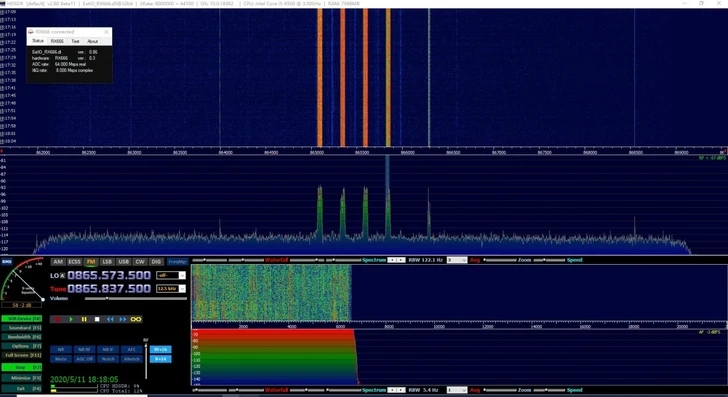This screenshot has width=728, height=397.
Task: Click the blue fast-forward arrows icon
Action: (123, 319)
